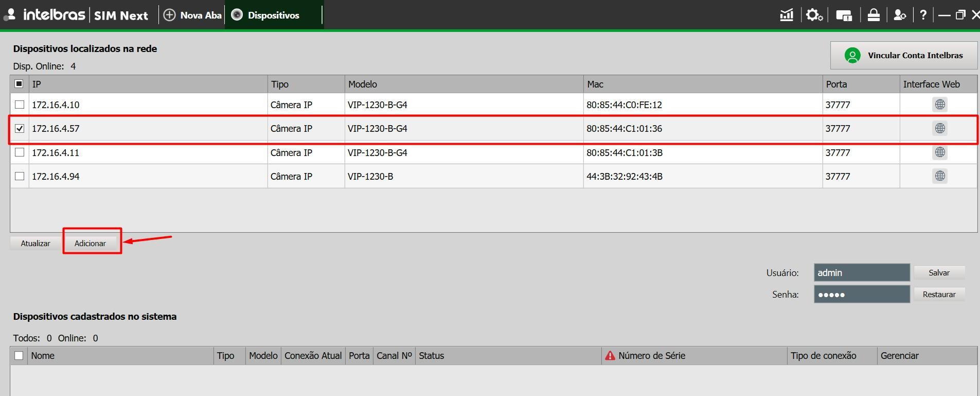
Task: Click MAC address 44:3B:32:92:43:4B
Action: 625,176
